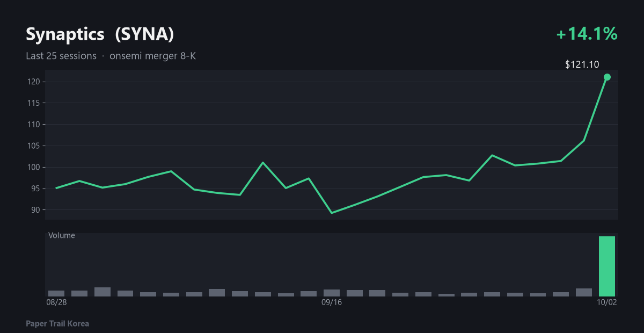
Task: Click the $121.10 price label
Action: [x=582, y=65]
